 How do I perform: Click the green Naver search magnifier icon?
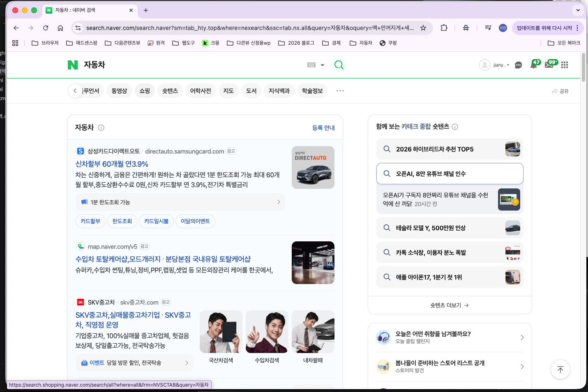(339, 65)
